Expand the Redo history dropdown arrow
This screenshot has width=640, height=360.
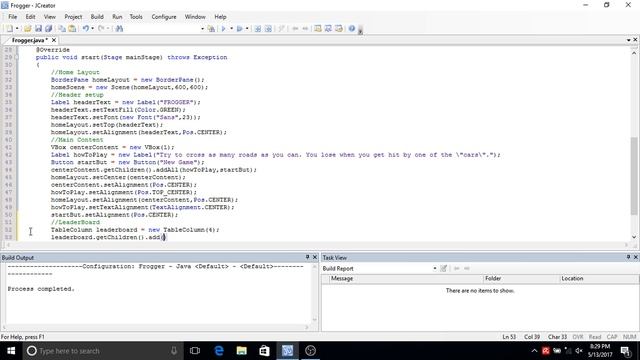coord(108,29)
